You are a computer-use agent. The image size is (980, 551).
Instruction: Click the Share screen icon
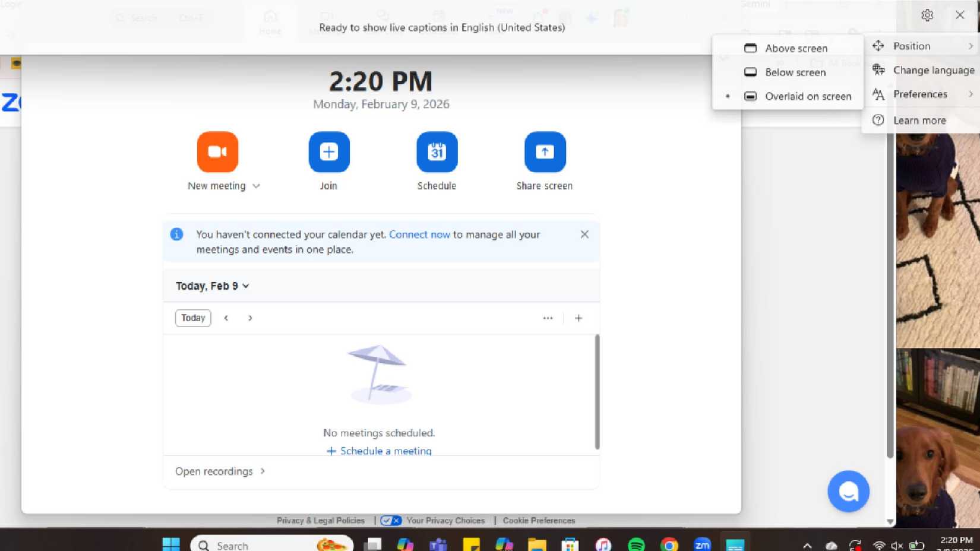pyautogui.click(x=544, y=152)
